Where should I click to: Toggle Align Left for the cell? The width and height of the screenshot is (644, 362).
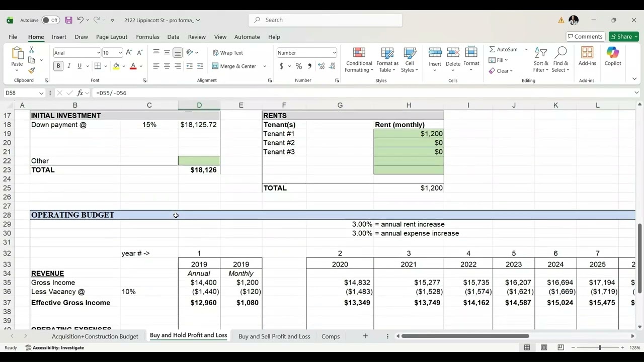pos(156,66)
